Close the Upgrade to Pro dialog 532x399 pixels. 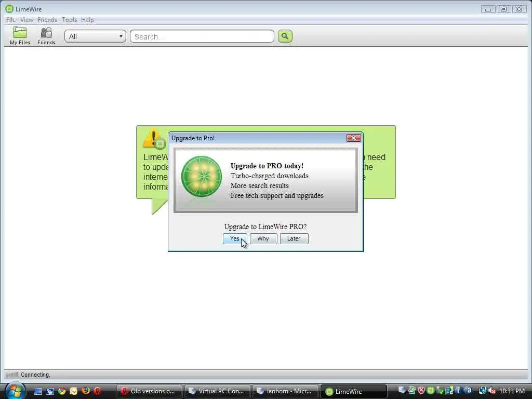(353, 138)
